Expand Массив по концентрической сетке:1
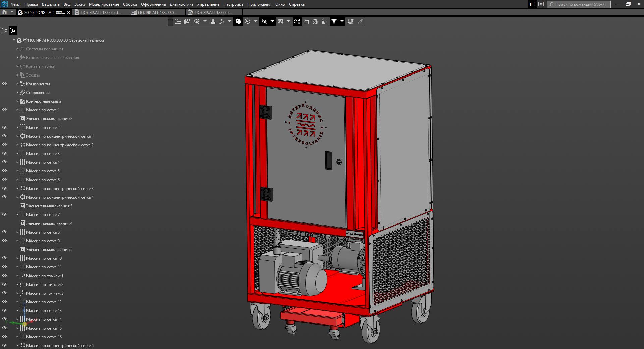This screenshot has width=644, height=349. coord(17,136)
